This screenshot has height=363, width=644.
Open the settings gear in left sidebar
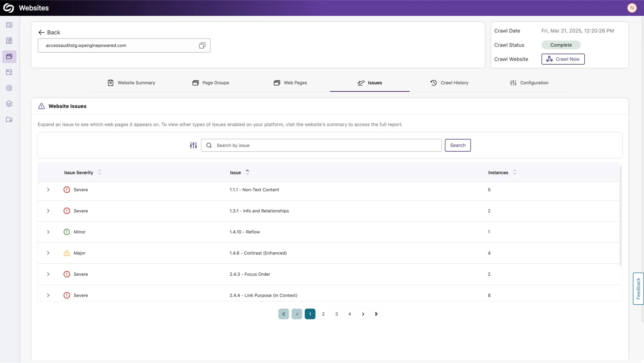point(9,88)
